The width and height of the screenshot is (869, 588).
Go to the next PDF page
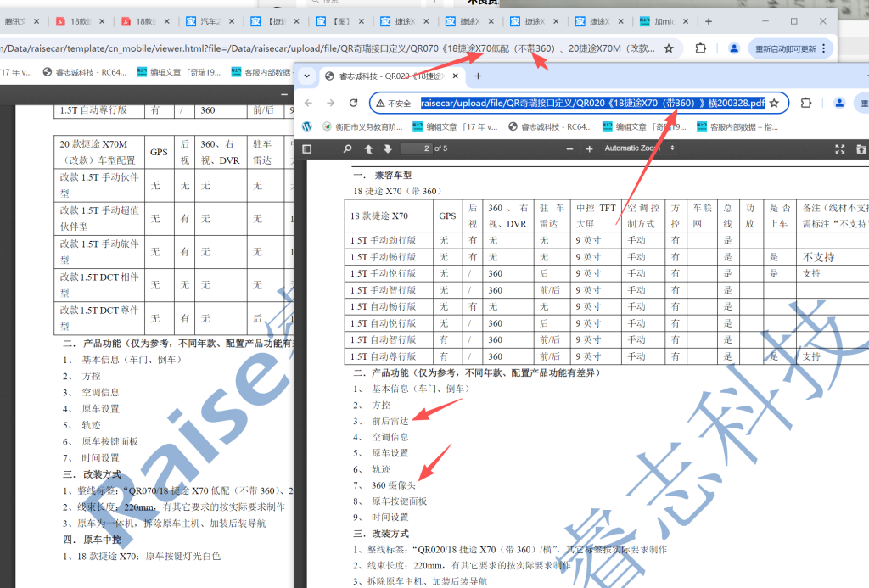point(387,148)
